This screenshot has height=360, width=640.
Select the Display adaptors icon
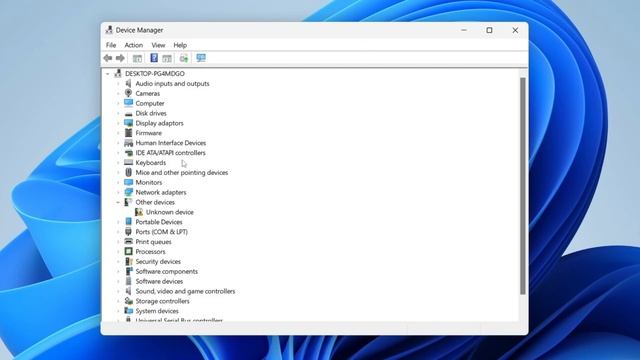coord(128,123)
